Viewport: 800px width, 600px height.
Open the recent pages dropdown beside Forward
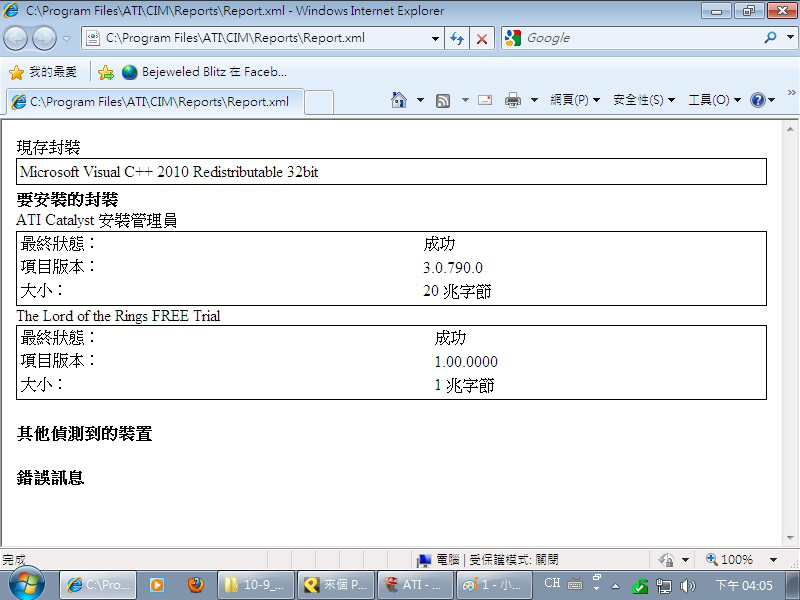pos(66,39)
